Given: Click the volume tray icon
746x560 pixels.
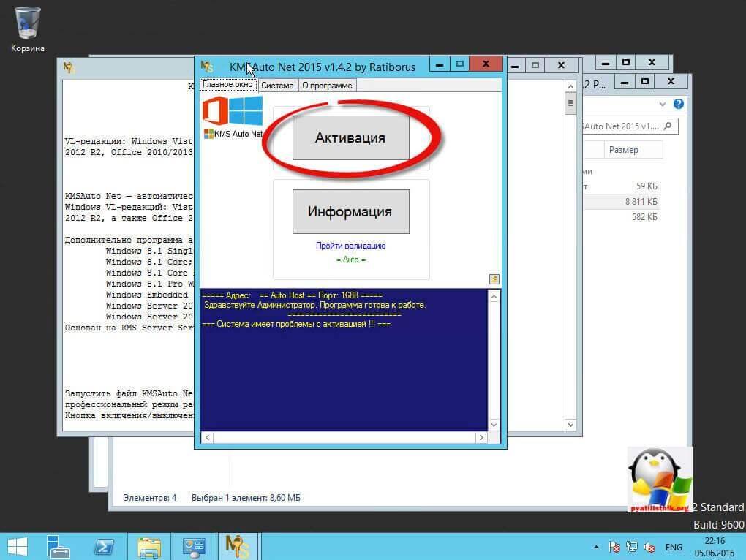Looking at the screenshot, I should click(x=649, y=547).
